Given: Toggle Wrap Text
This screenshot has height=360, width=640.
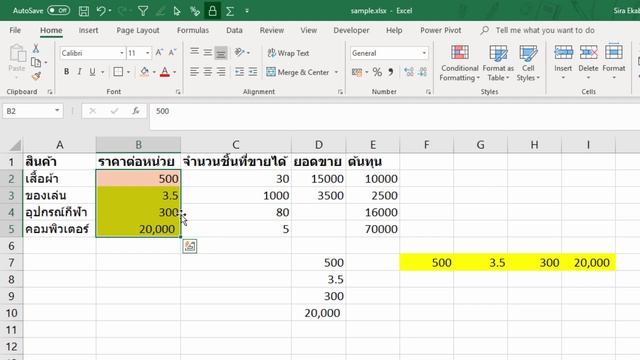Looking at the screenshot, I should (289, 53).
